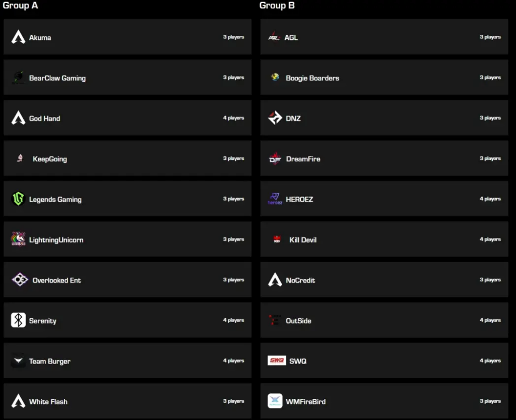The image size is (516, 420).
Task: Click the WMFireBird logo icon
Action: tap(275, 401)
